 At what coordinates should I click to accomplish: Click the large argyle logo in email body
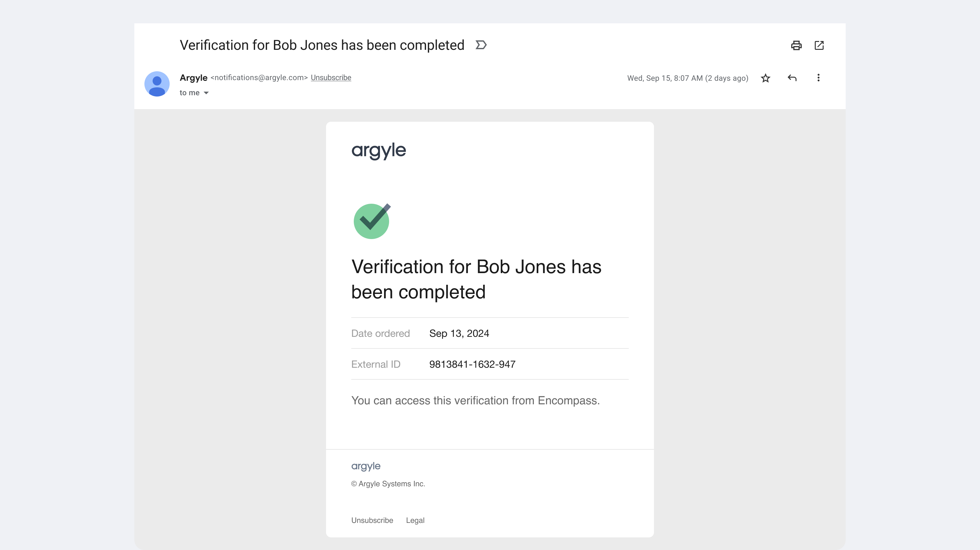click(x=378, y=151)
